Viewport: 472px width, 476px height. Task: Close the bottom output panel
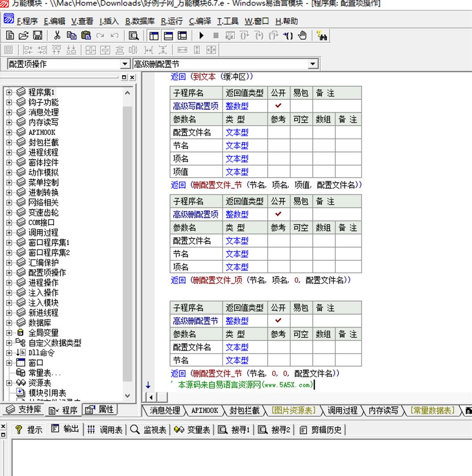click(x=3, y=426)
